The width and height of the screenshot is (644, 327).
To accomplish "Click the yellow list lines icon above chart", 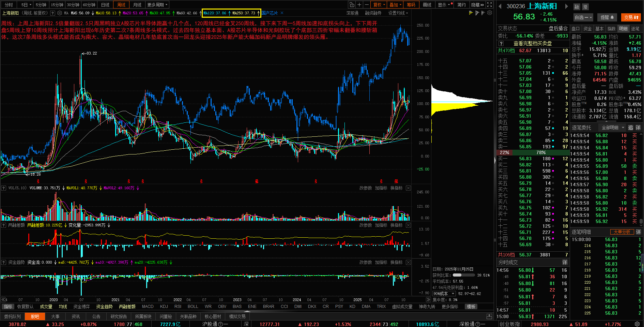I will pyautogui.click(x=471, y=13).
